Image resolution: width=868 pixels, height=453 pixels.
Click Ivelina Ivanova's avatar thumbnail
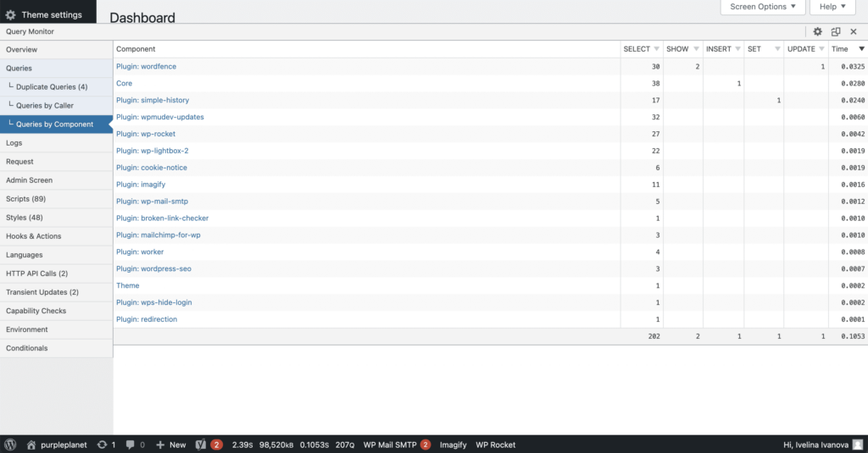coord(857,445)
